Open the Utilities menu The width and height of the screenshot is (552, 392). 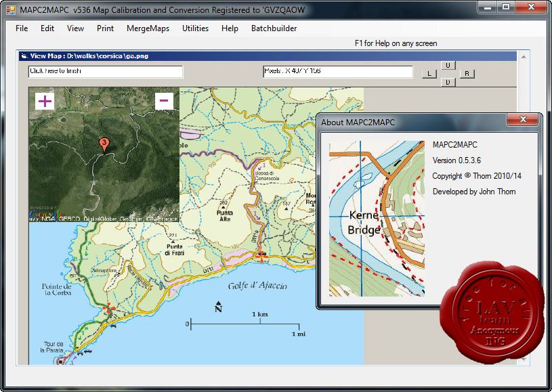pos(195,28)
